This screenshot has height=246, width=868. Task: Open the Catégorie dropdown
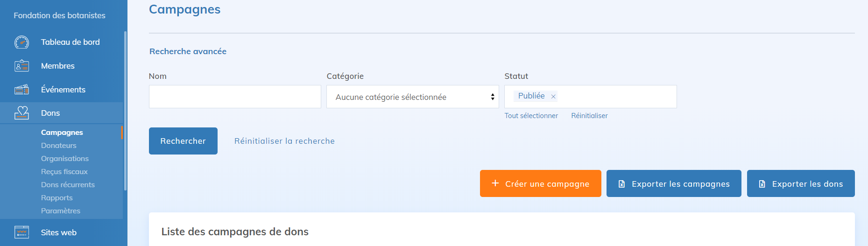[x=412, y=97]
